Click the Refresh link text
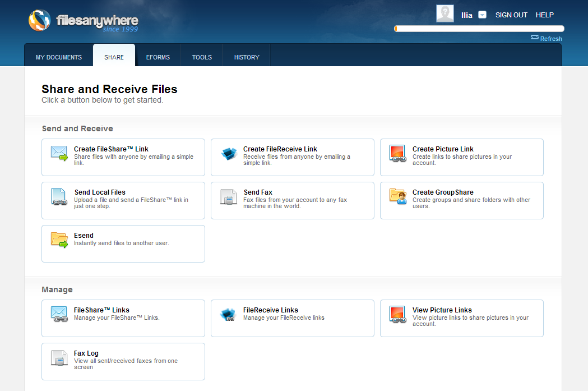The height and width of the screenshot is (391, 588). point(551,39)
